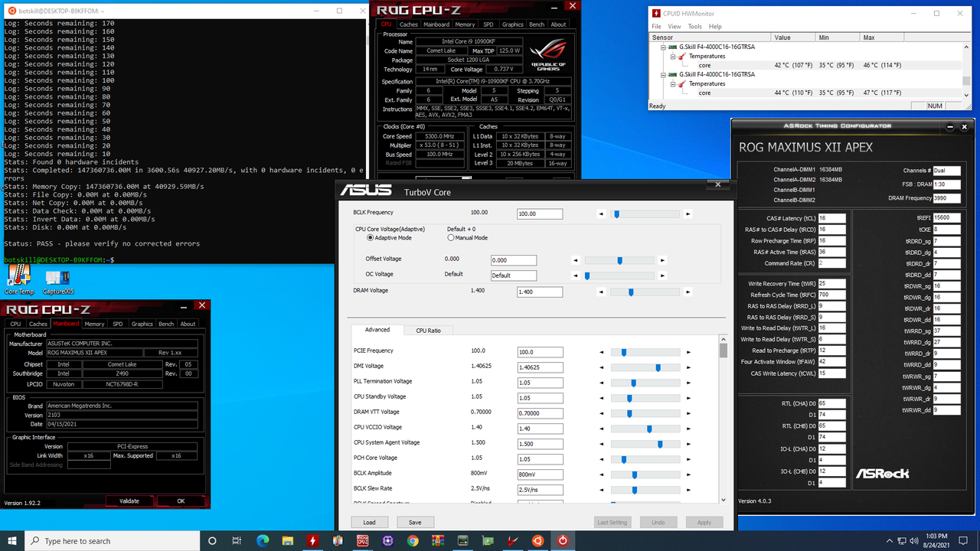Open the View menu in HWMonitor
The image size is (980, 551).
coord(675,26)
